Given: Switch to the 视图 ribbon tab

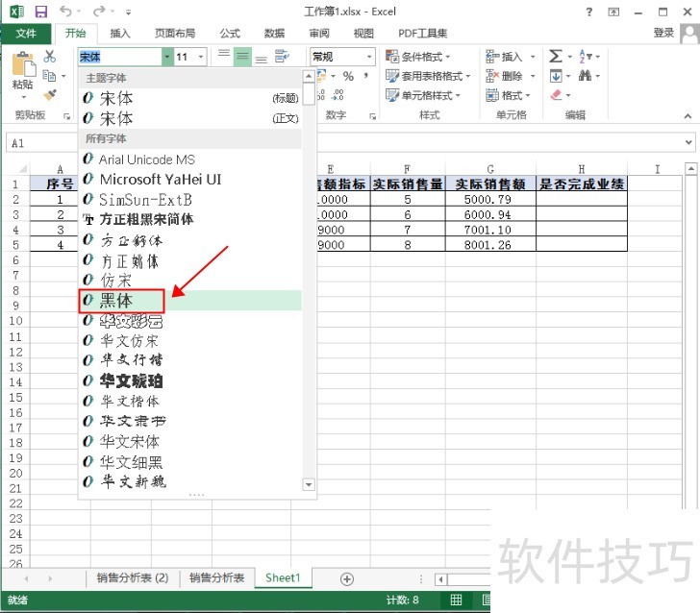Looking at the screenshot, I should pos(363,34).
